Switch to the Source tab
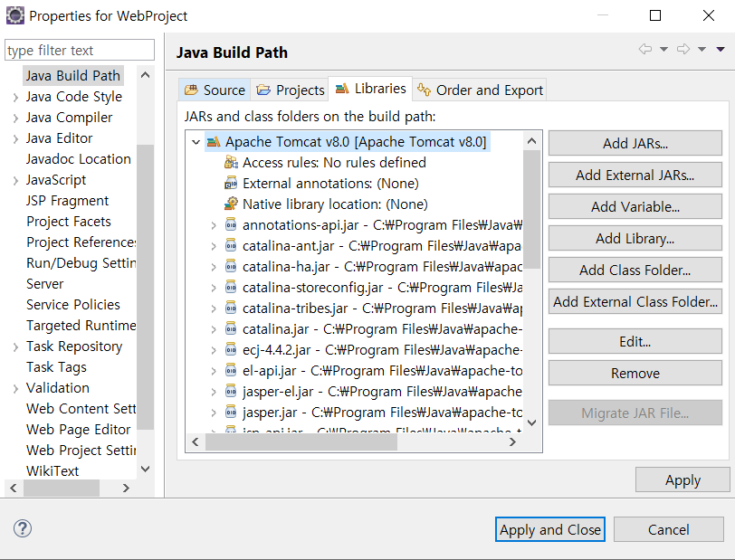Image resolution: width=735 pixels, height=560 pixels. coord(215,90)
